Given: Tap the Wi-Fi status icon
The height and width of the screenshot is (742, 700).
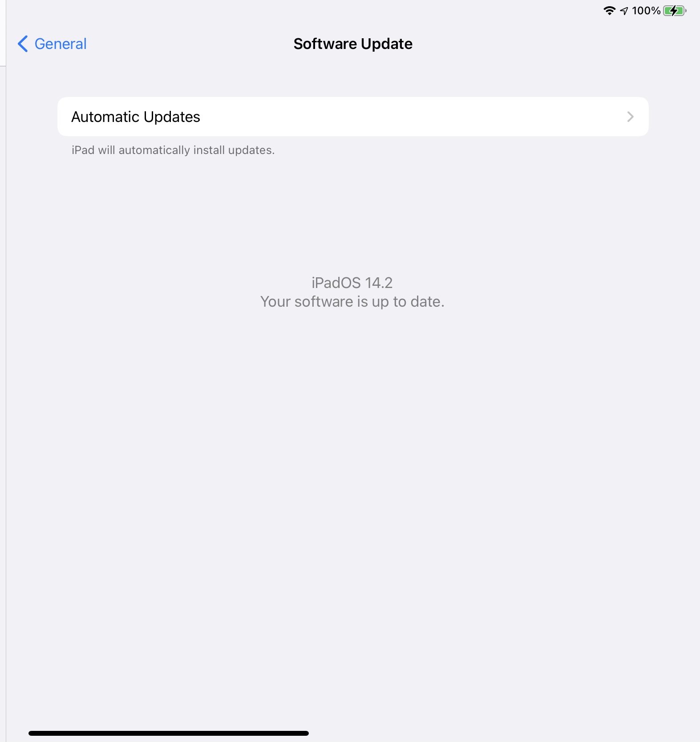Looking at the screenshot, I should (x=609, y=11).
